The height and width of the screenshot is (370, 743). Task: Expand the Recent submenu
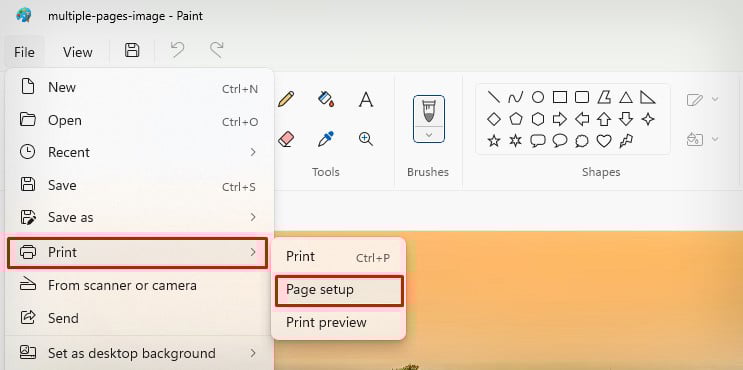pos(139,153)
